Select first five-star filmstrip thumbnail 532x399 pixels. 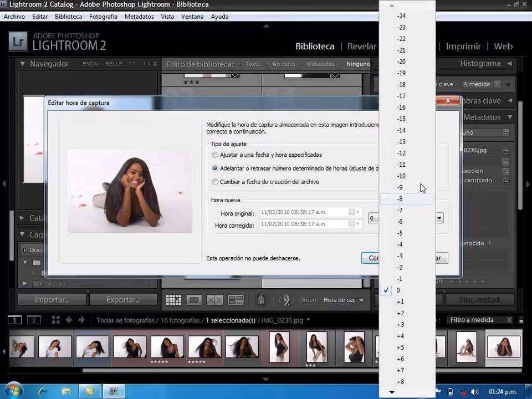point(167,347)
